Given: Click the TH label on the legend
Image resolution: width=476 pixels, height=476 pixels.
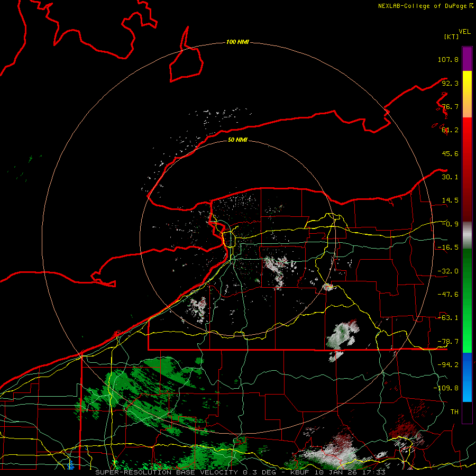Looking at the screenshot, I should click(x=454, y=412).
